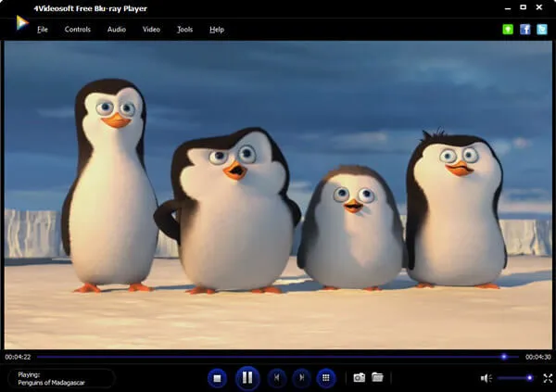Click the total duration 00:04:30

tap(537, 357)
